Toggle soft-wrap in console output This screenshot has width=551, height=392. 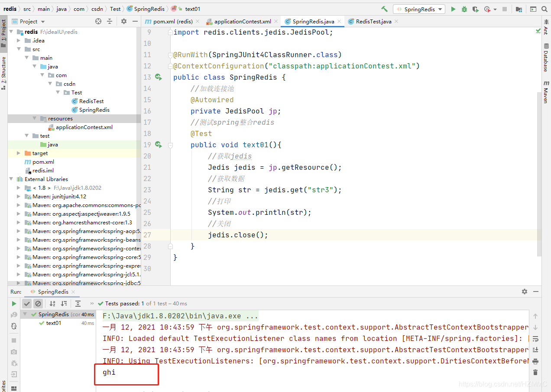(x=535, y=339)
